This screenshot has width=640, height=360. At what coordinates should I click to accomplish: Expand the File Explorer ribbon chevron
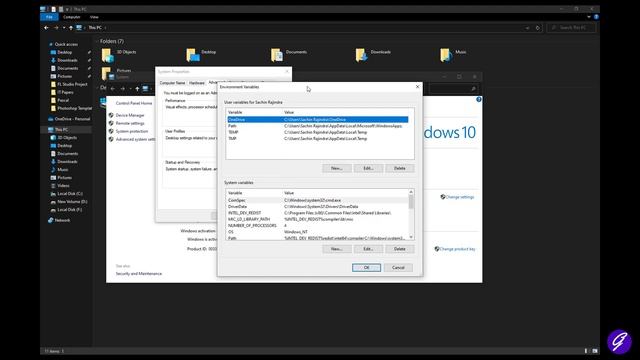589,17
